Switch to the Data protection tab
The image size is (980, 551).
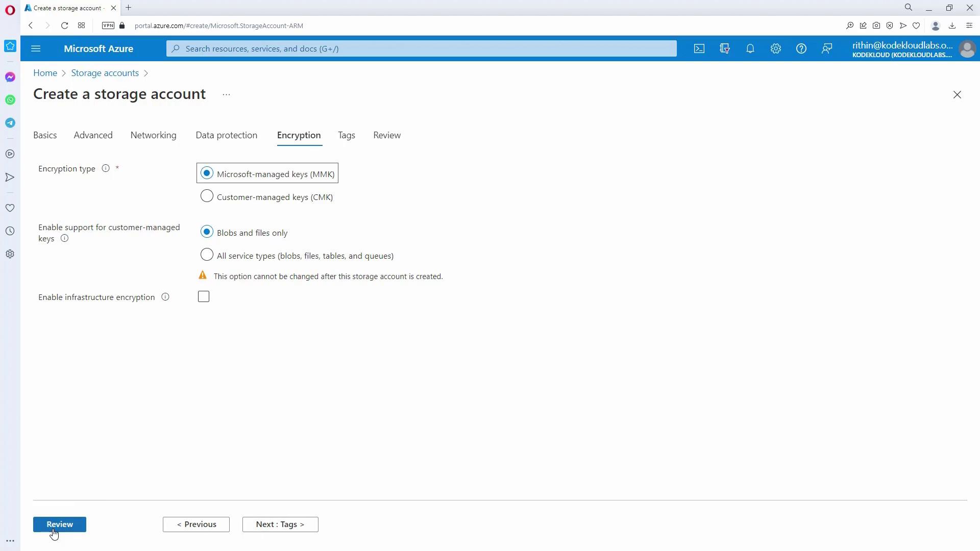(x=226, y=135)
